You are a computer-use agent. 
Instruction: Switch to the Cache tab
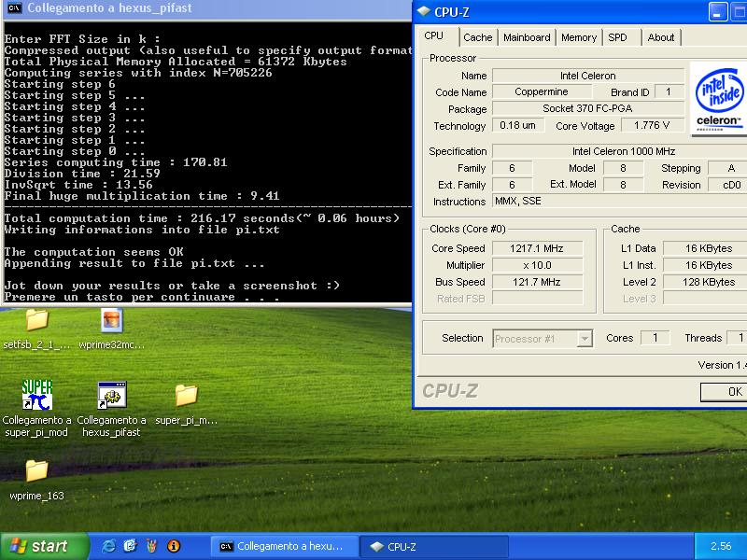coord(478,37)
